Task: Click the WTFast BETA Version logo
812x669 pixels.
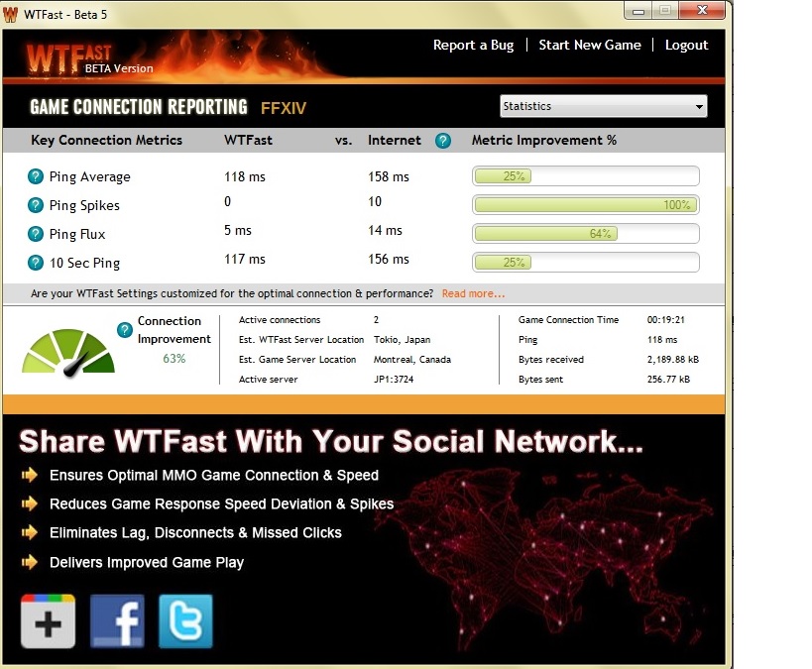Action: click(x=89, y=59)
